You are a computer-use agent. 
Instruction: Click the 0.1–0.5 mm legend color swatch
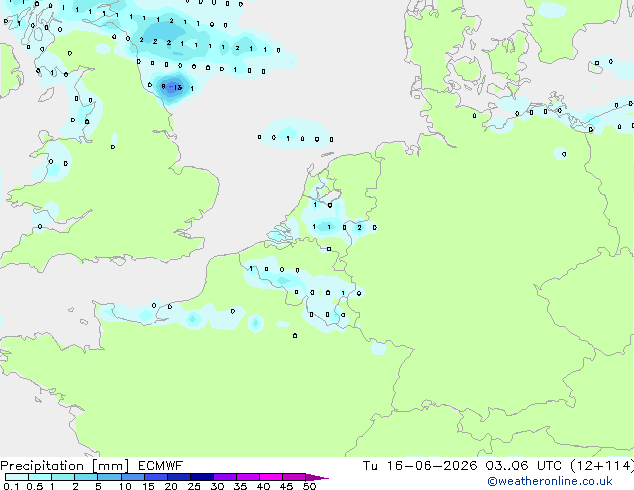click(17, 477)
